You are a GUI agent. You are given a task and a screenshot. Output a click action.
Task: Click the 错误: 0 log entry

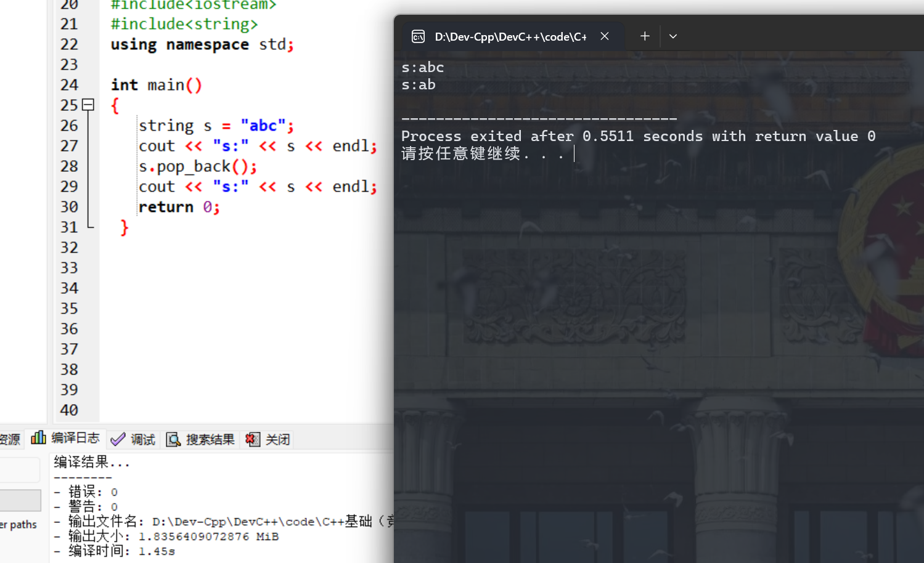(86, 492)
